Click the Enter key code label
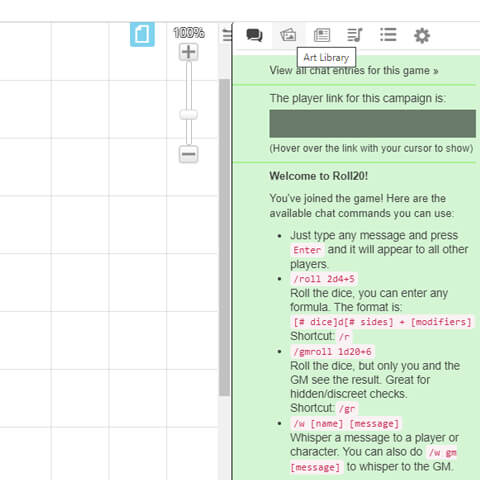The width and height of the screenshot is (480, 480). [x=307, y=250]
